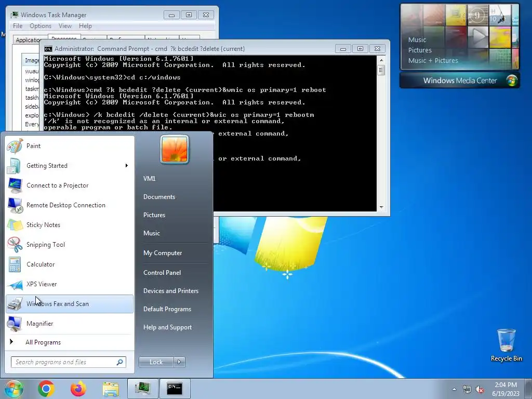Select Music + Pictures in Media Center gadget
The image size is (532, 399).
pos(433,61)
